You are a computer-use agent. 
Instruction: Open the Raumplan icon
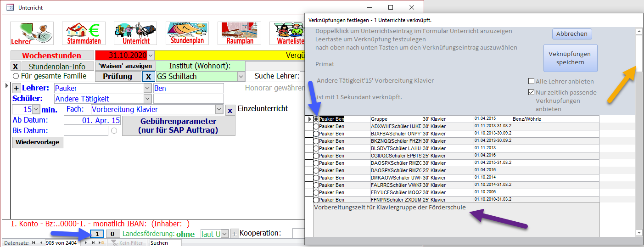click(239, 34)
